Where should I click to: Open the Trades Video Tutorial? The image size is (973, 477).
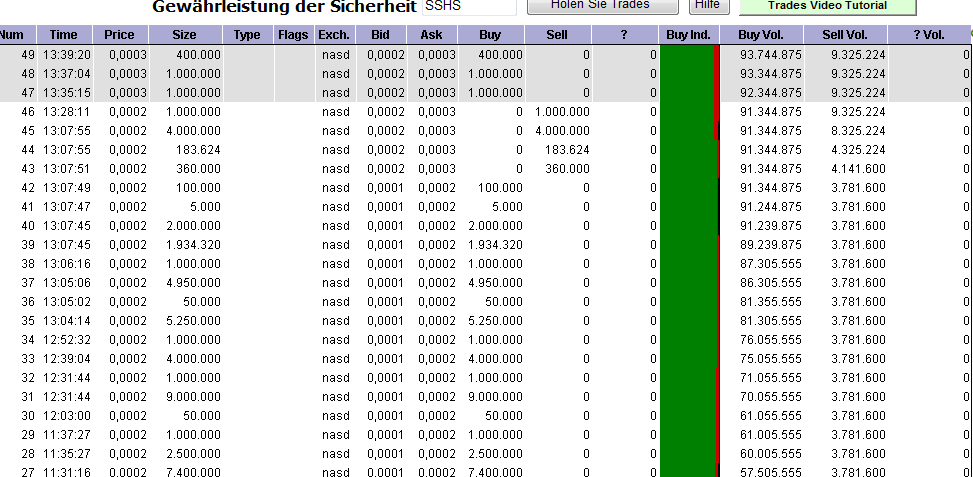pos(827,6)
